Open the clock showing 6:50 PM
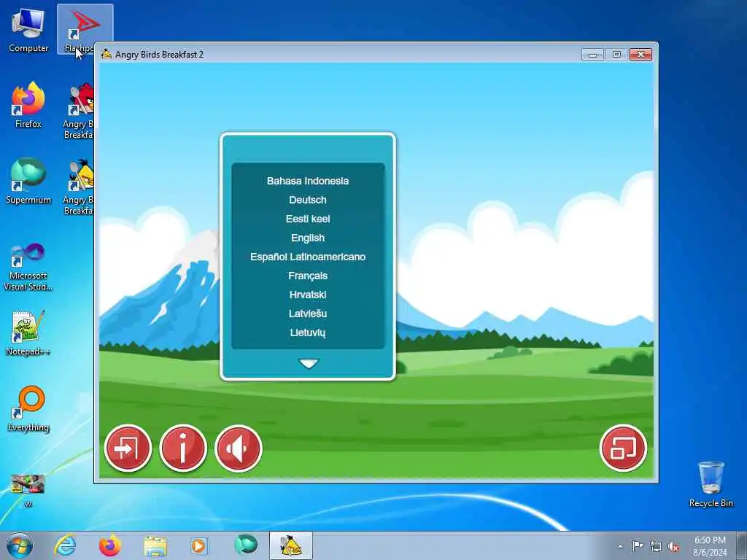This screenshot has height=560, width=747. 710,546
